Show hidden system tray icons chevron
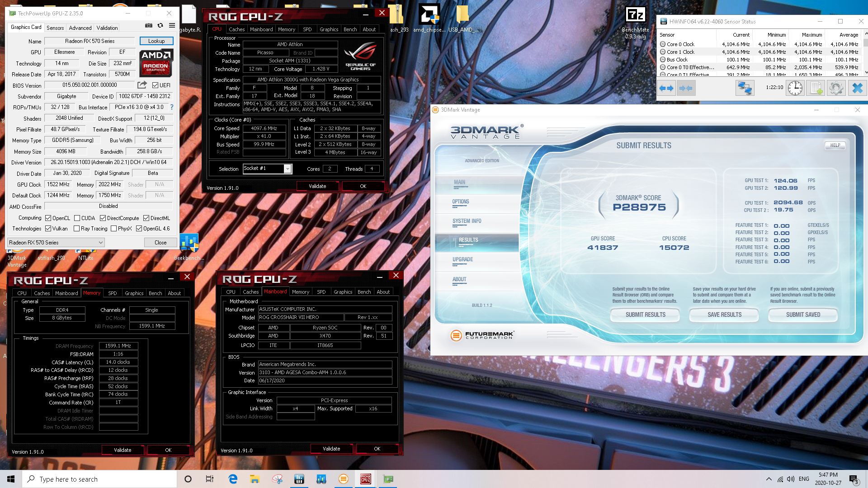The width and height of the screenshot is (868, 488). pos(769,479)
